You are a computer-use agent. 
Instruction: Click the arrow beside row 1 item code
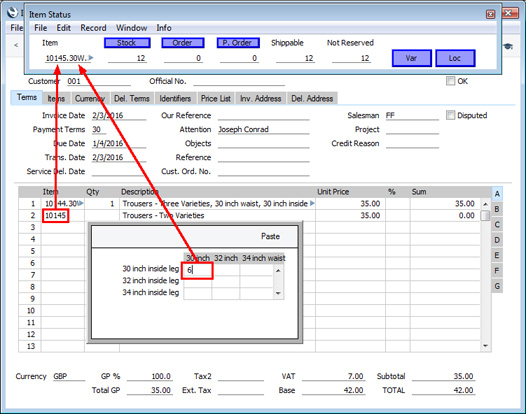81,203
